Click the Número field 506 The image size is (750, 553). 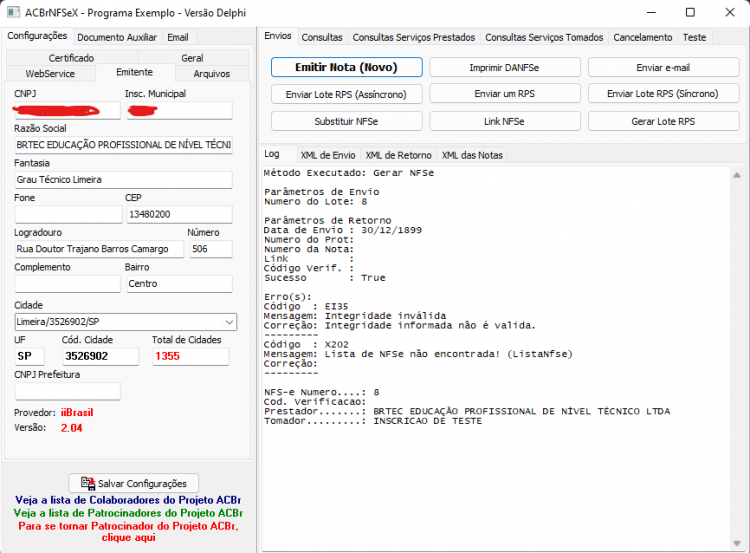click(211, 249)
